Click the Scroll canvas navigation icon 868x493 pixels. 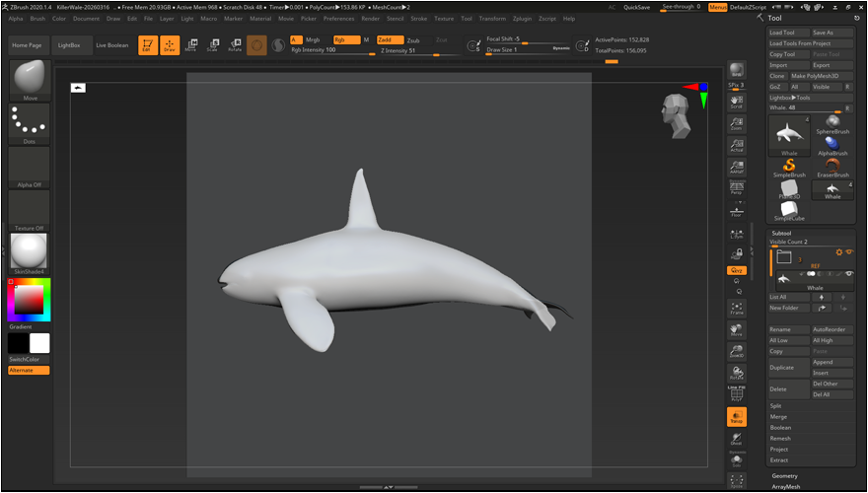pyautogui.click(x=736, y=100)
